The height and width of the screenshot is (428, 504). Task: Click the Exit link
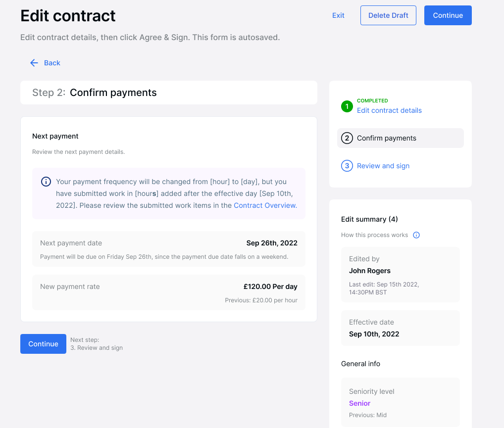pyautogui.click(x=338, y=15)
